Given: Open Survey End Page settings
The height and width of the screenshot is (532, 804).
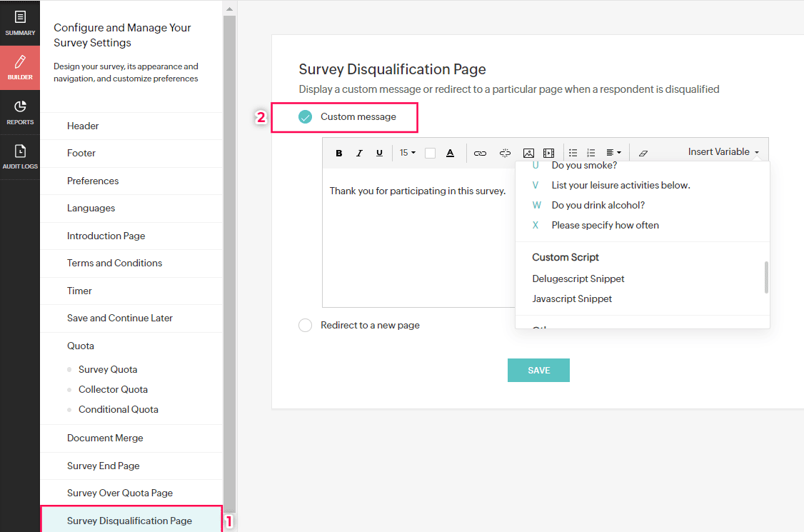Looking at the screenshot, I should 131,466.
